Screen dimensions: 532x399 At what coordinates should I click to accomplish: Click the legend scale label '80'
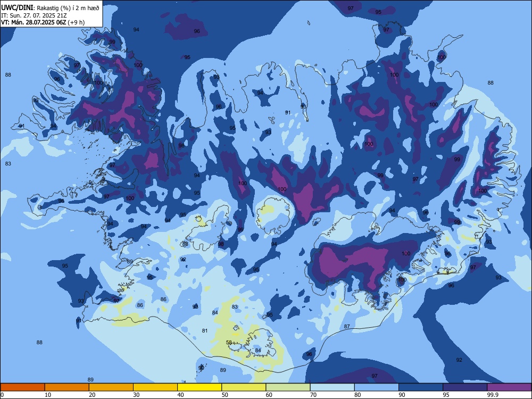point(358,395)
